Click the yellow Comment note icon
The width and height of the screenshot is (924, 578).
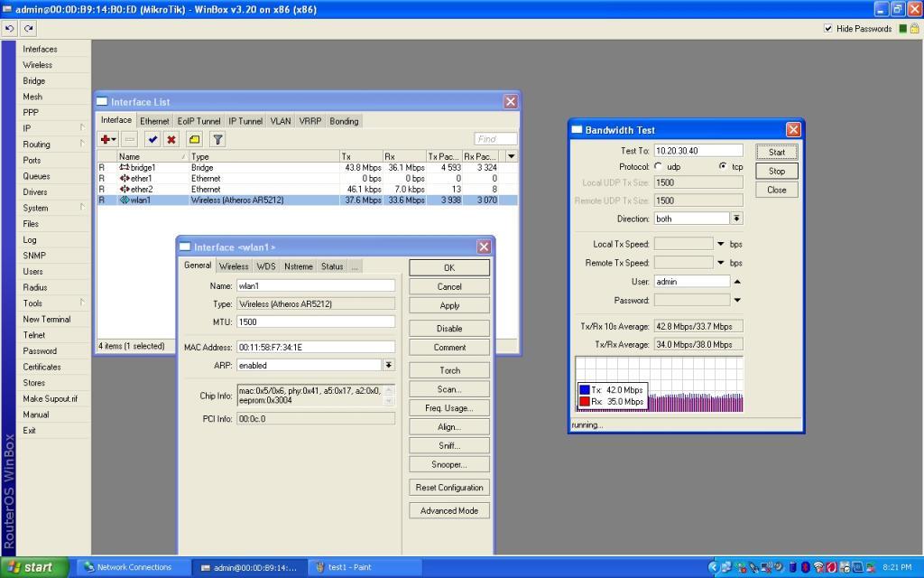click(194, 139)
